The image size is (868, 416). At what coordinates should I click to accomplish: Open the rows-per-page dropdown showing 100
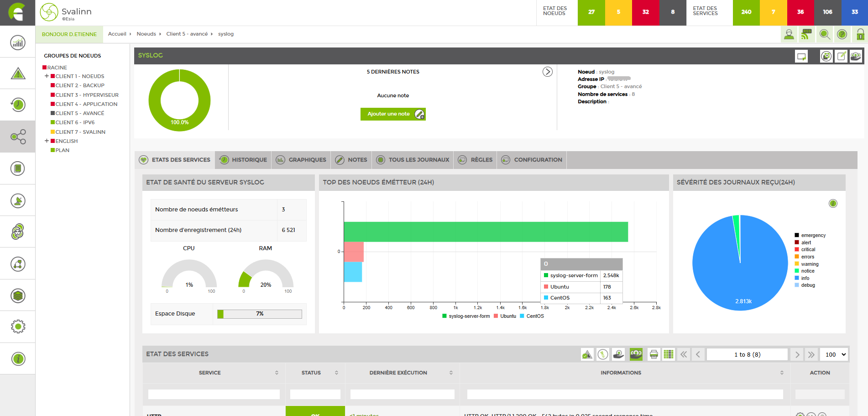pos(834,354)
